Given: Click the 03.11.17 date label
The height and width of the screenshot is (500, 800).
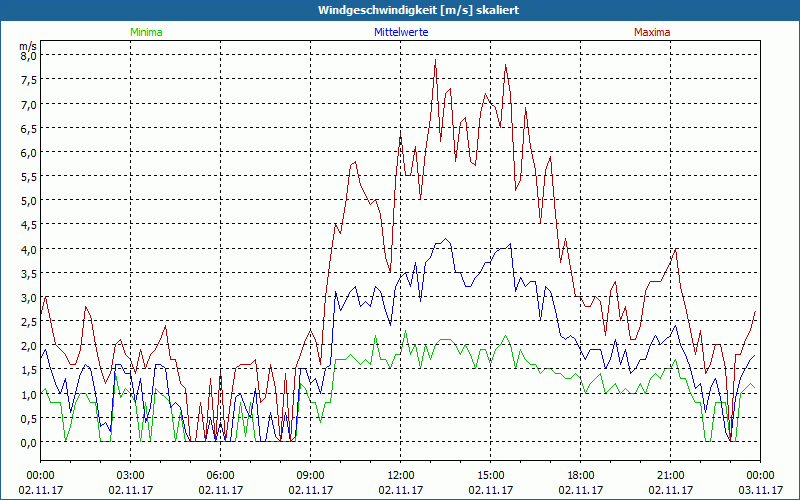Looking at the screenshot, I should (x=761, y=490).
